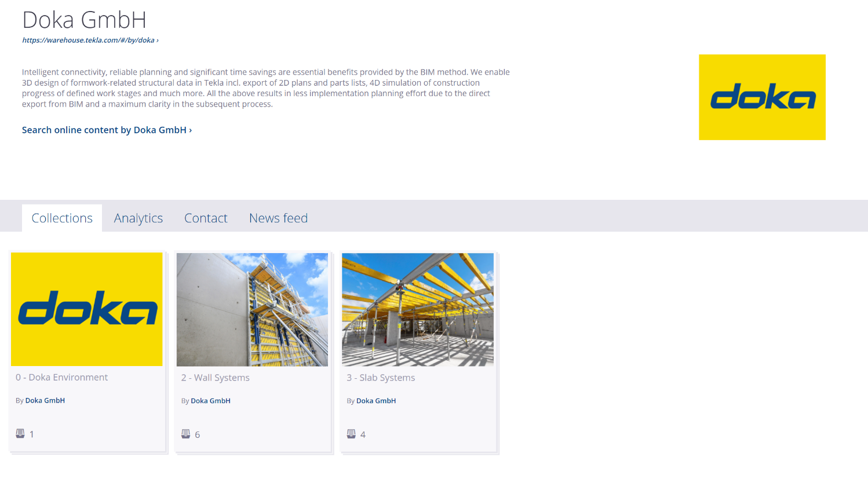
Task: Open the Wall Systems collection image
Action: point(252,309)
